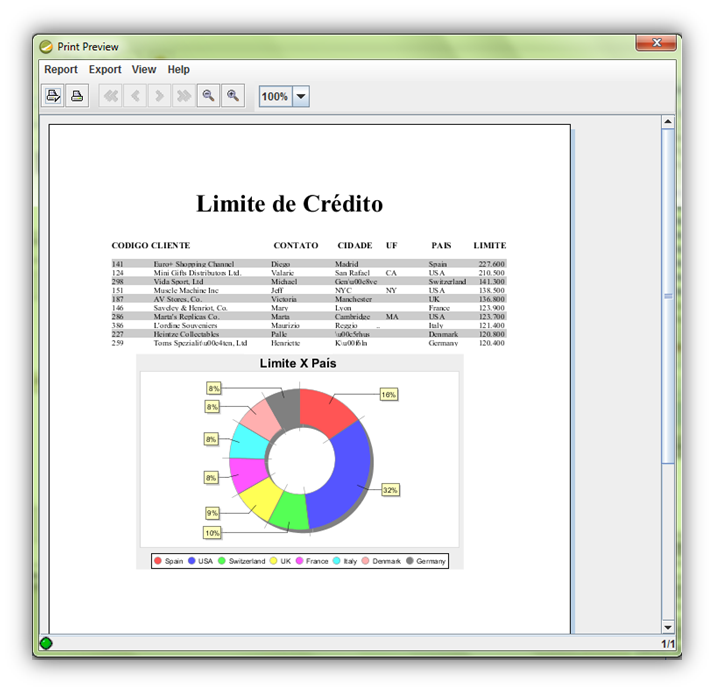Screen dimensions: 714x692
Task: Click the vertical scrollbar down arrow
Action: click(x=668, y=626)
